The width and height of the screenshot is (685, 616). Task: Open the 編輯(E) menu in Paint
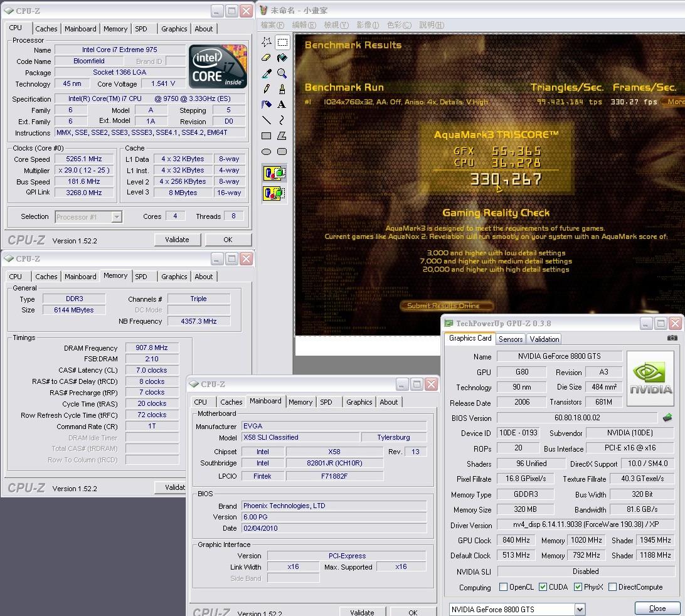[x=304, y=25]
